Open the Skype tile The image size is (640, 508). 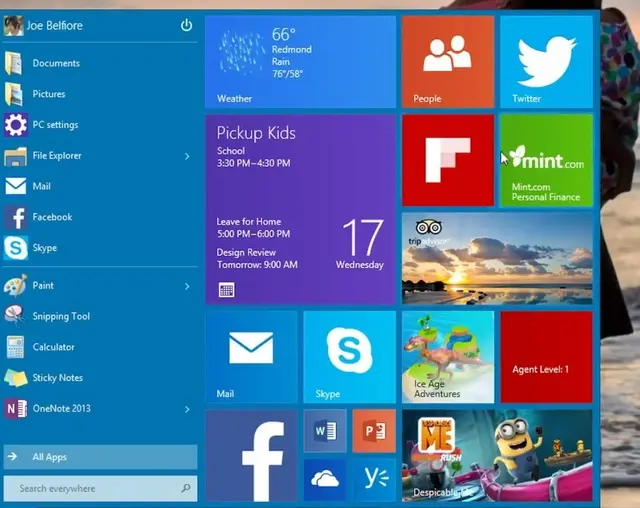(x=350, y=357)
